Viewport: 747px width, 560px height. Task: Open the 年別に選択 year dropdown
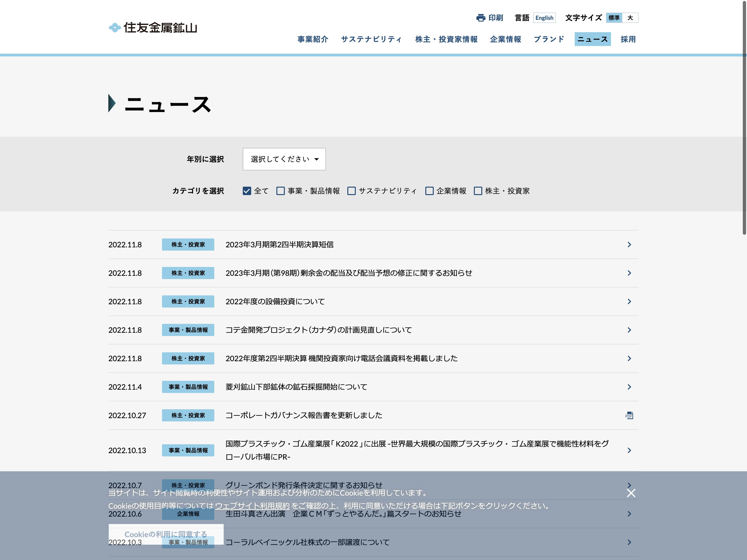tap(284, 159)
